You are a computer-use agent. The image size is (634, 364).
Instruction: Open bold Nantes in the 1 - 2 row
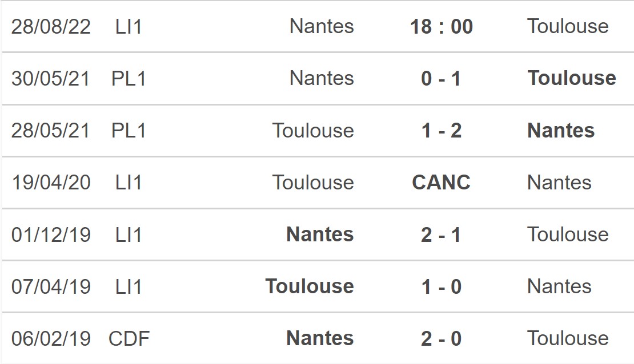[x=561, y=131]
